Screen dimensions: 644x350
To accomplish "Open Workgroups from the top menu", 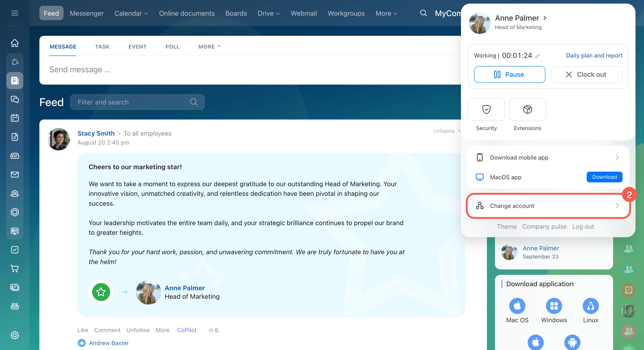I will (346, 13).
